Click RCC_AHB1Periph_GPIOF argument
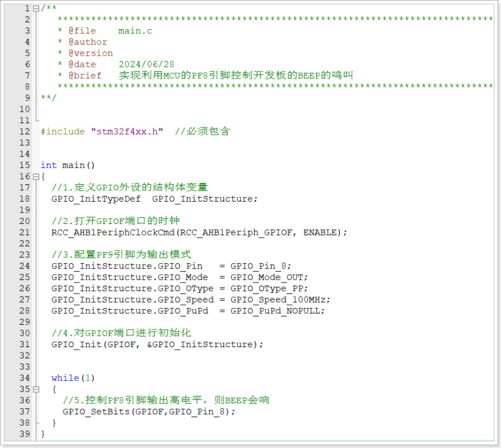Screen dimensions: 501x448 pyautogui.click(x=236, y=232)
